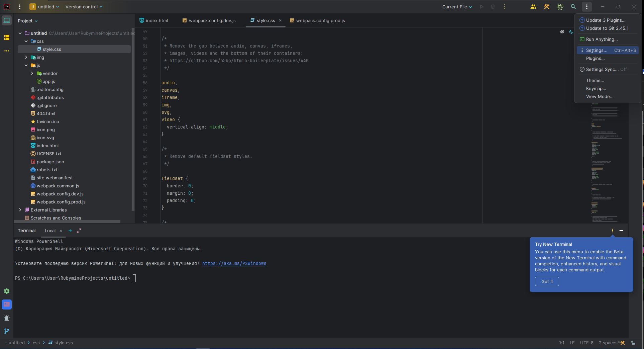Toggle the read-only lock in status bar
Image resolution: width=644 pixels, height=349 pixels.
pos(633,343)
